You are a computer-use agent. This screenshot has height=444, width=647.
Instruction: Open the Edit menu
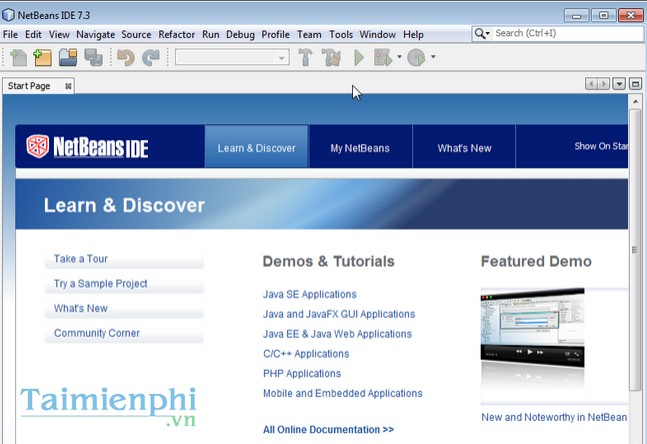coord(33,35)
